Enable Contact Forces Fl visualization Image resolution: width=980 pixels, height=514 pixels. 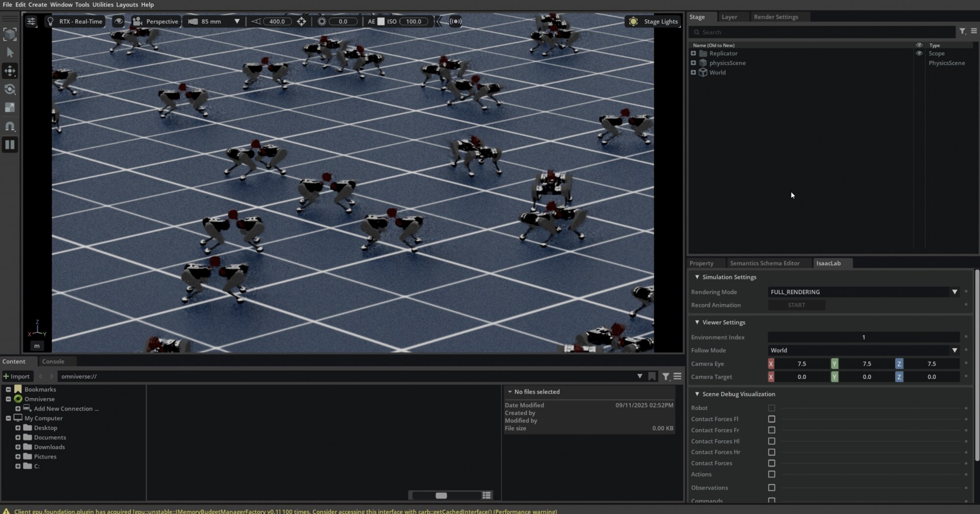pos(772,419)
